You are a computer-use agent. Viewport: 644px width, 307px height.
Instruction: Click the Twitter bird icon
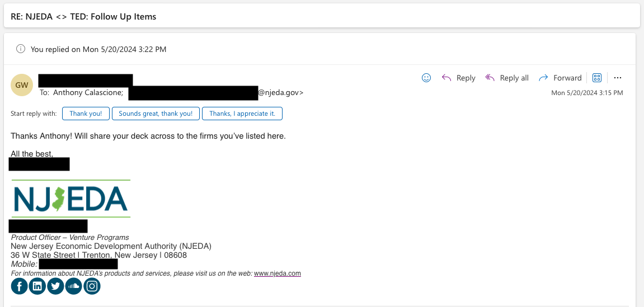pyautogui.click(x=55, y=286)
